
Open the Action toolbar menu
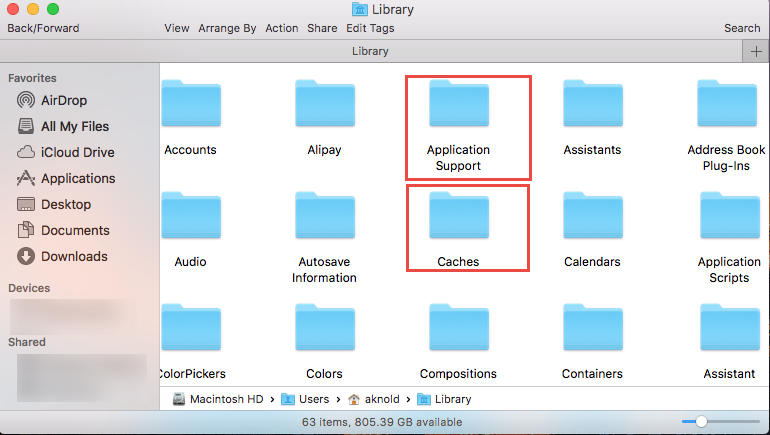[x=282, y=28]
